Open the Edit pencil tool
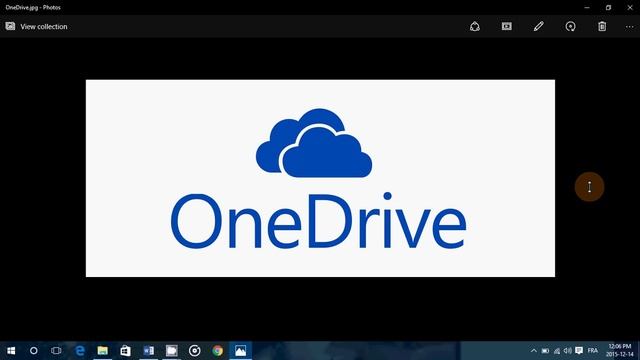The height and width of the screenshot is (360, 640). click(538, 27)
